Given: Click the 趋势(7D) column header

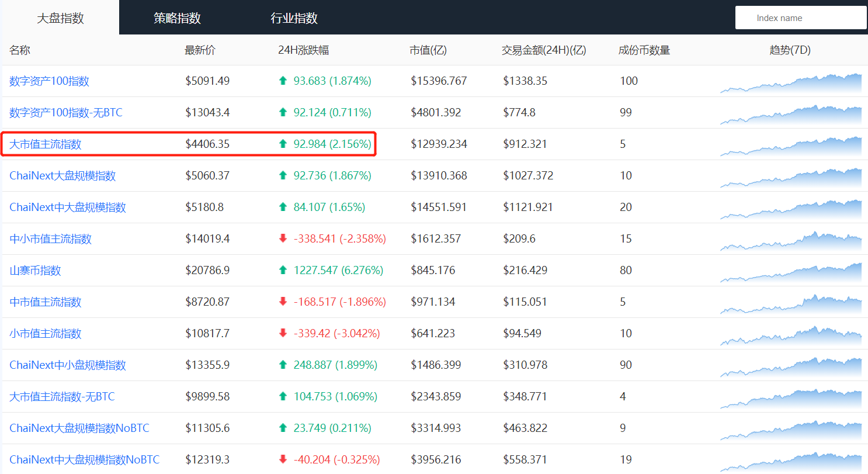Looking at the screenshot, I should click(x=790, y=50).
